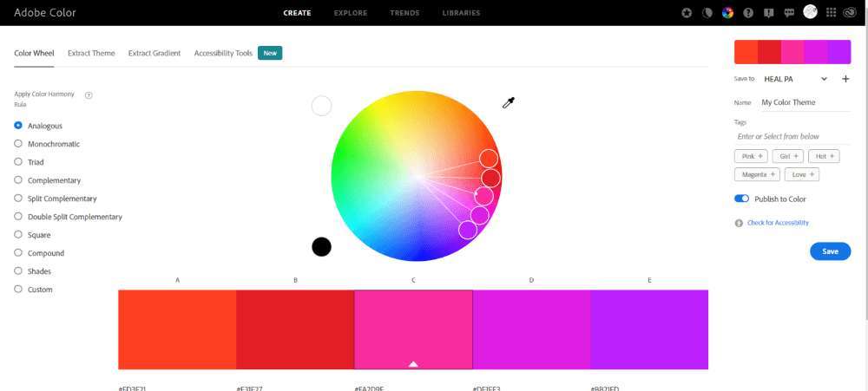Click the black circle beside the color wheel

pyautogui.click(x=322, y=247)
